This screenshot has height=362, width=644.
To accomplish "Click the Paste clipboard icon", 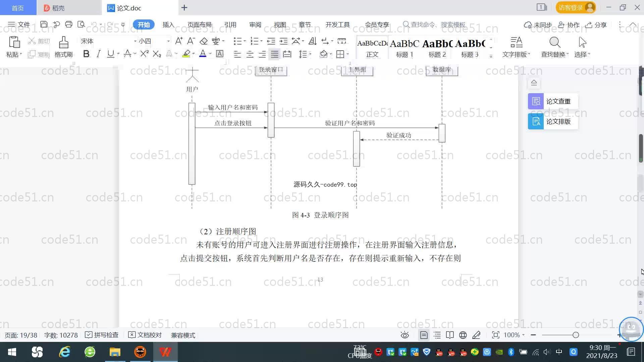I will click(x=14, y=43).
